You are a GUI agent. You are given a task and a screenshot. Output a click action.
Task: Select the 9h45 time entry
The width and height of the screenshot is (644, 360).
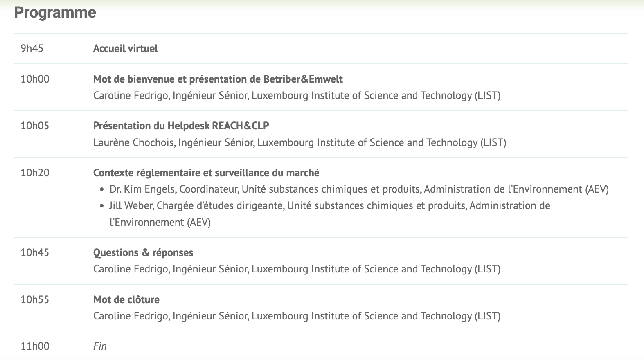[x=32, y=48]
